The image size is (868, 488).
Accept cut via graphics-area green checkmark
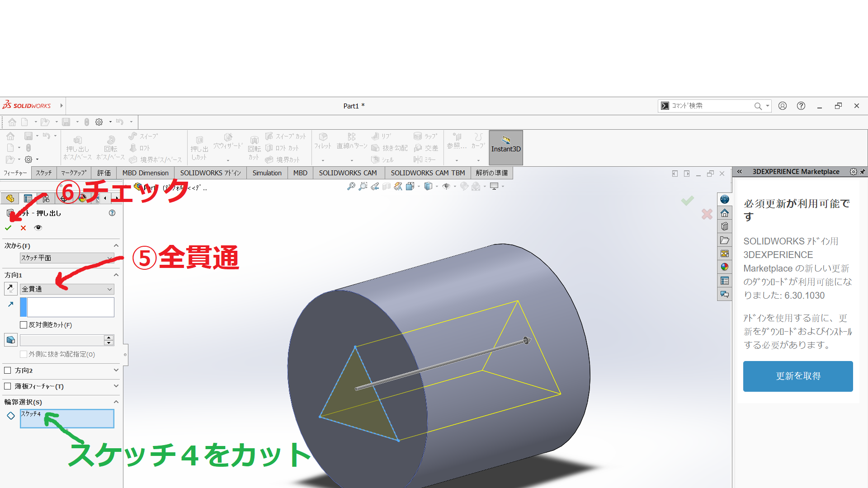point(688,201)
